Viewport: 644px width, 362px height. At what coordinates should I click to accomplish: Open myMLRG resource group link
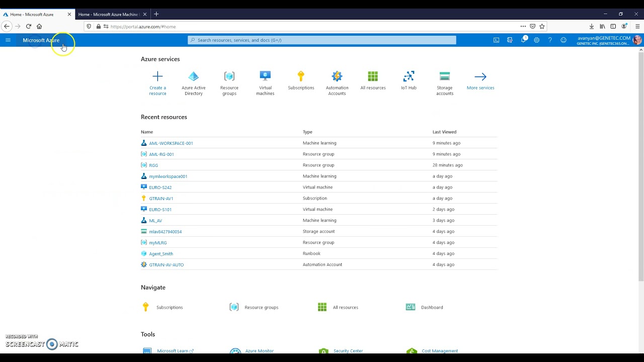point(158,243)
